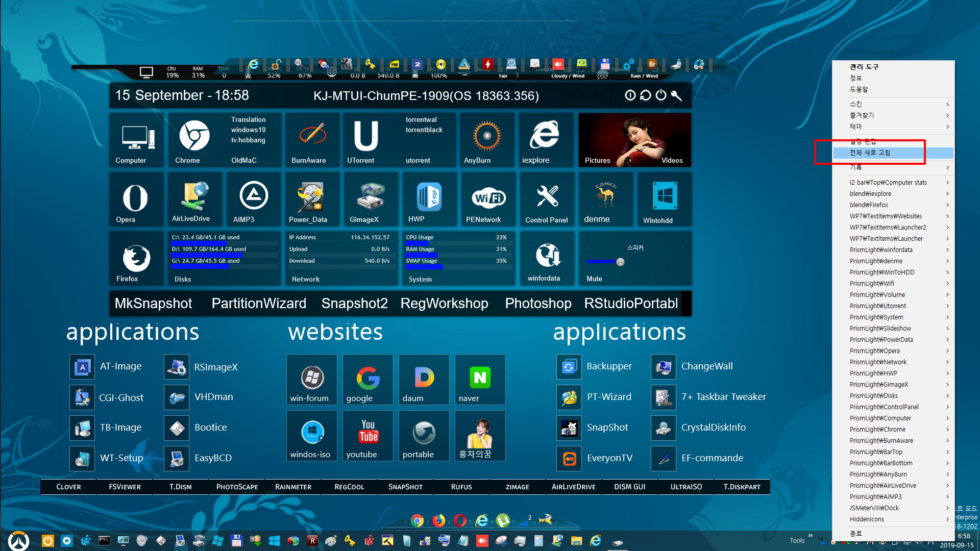Open the HWP tile
Image resolution: width=980 pixels, height=551 pixels.
429,199
